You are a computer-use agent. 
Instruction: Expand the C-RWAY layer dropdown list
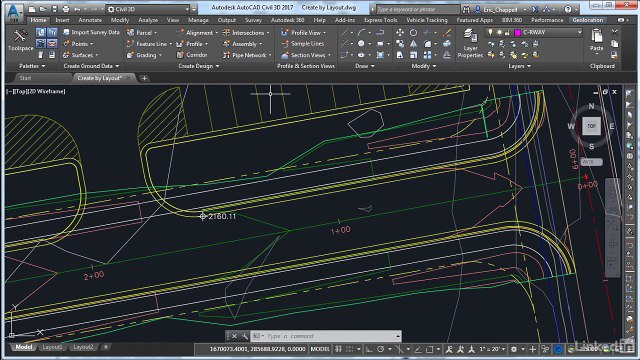[x=579, y=32]
